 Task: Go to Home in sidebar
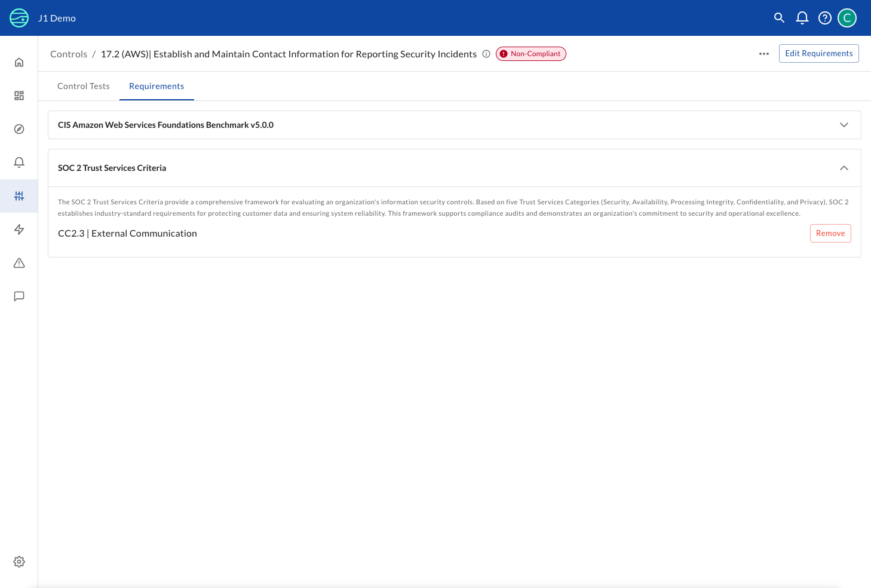(x=19, y=62)
